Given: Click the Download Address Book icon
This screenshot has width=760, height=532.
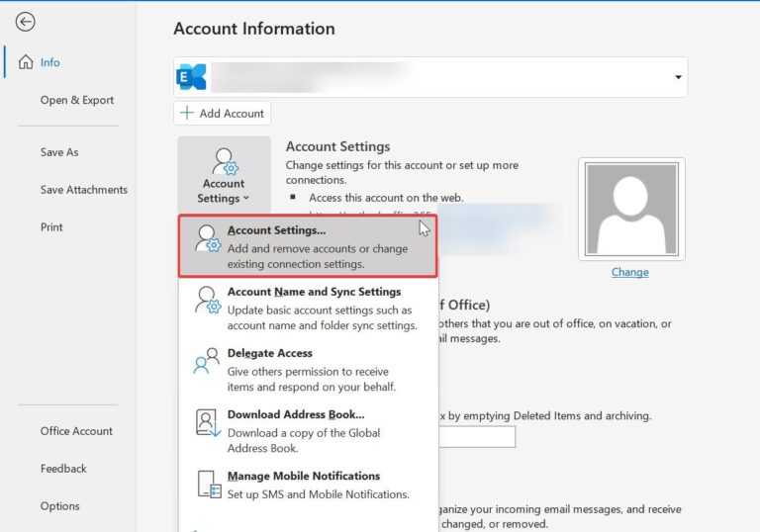Looking at the screenshot, I should 208,423.
